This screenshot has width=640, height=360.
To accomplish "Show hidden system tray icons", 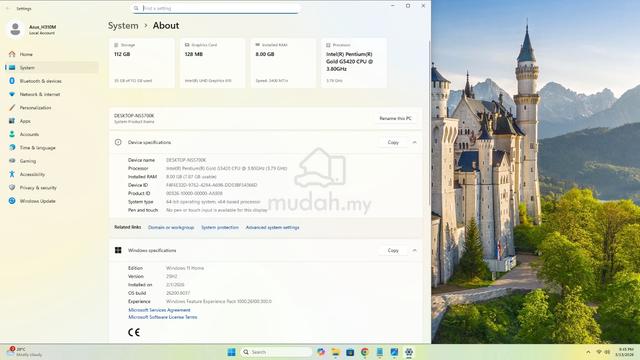I will (x=588, y=352).
